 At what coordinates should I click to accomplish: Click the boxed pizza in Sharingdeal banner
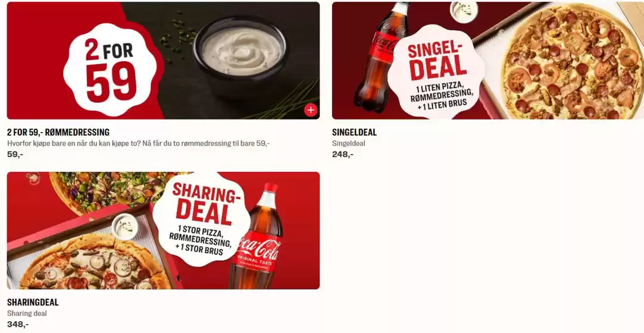point(95,262)
